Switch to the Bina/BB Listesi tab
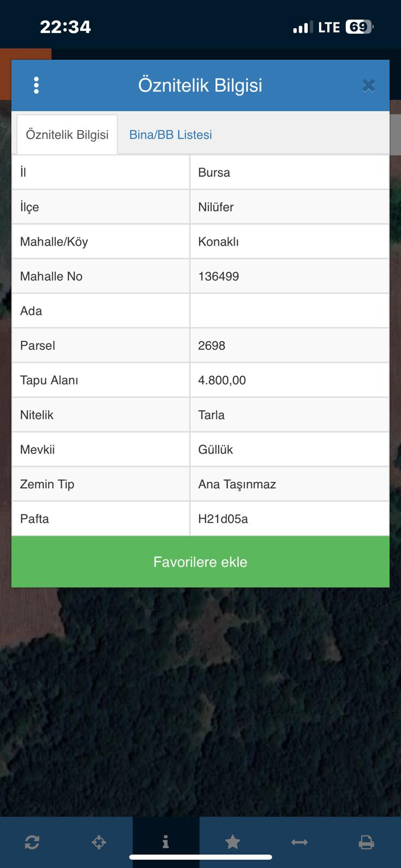Viewport: 401px width, 868px height. pyautogui.click(x=170, y=135)
